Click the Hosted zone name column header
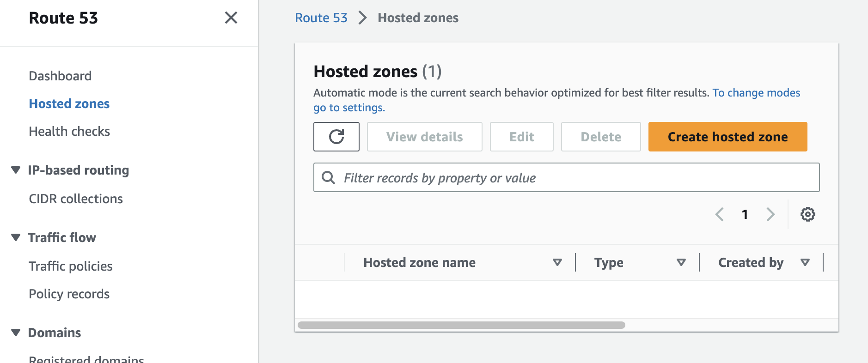The image size is (868, 363). click(x=419, y=262)
